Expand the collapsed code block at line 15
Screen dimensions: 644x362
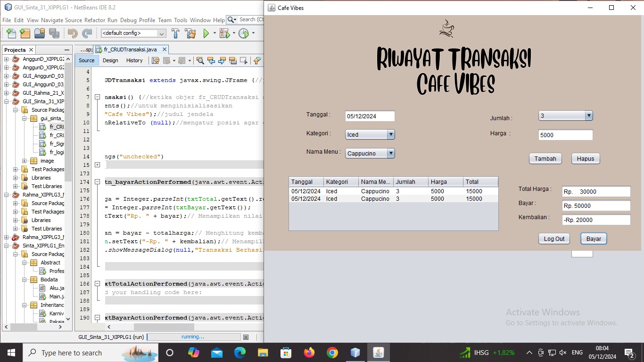(x=97, y=165)
